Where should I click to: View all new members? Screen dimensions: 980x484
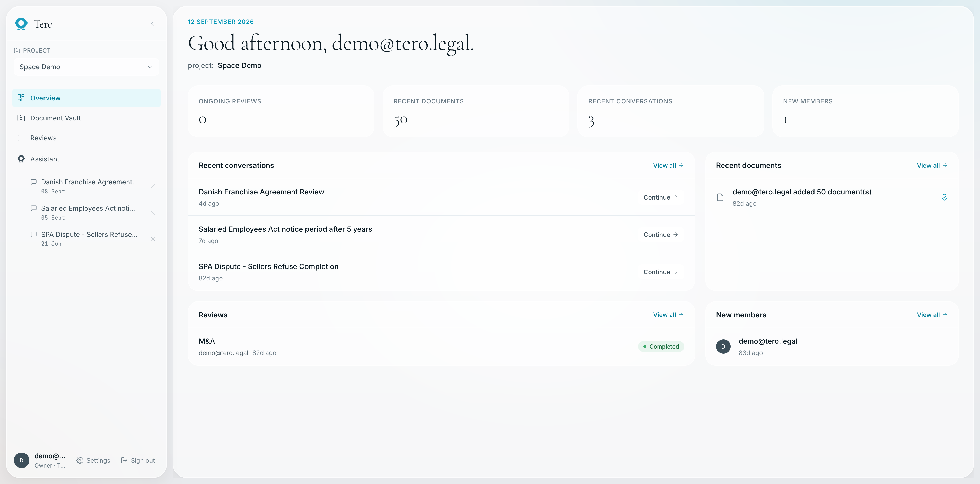point(932,315)
